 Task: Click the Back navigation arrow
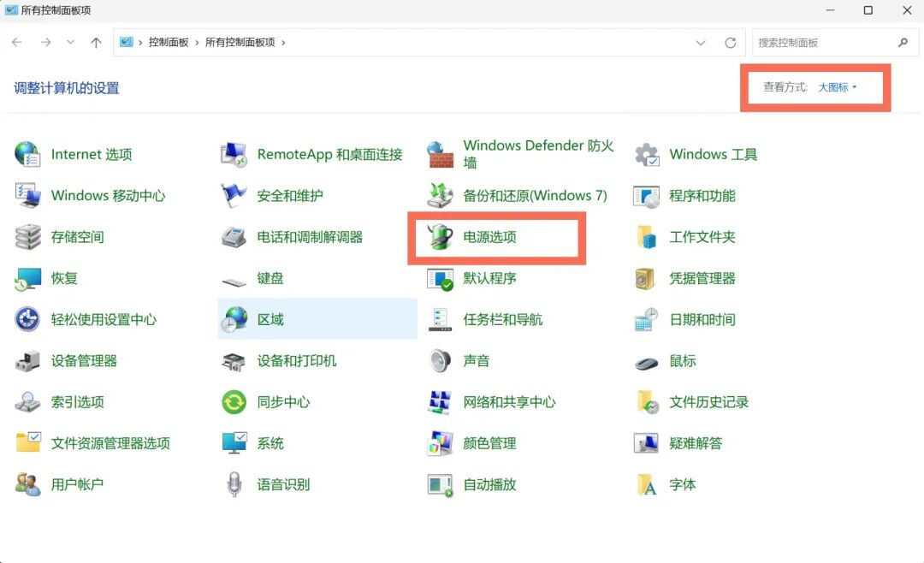click(x=16, y=43)
